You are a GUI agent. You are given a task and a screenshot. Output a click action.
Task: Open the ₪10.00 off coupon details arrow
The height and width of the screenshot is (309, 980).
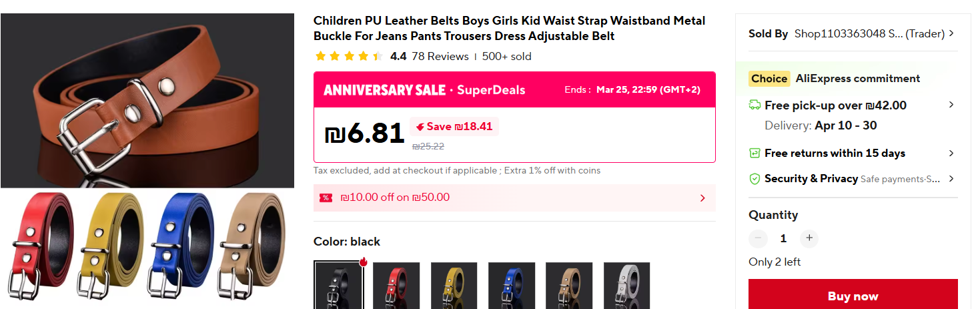pos(702,198)
